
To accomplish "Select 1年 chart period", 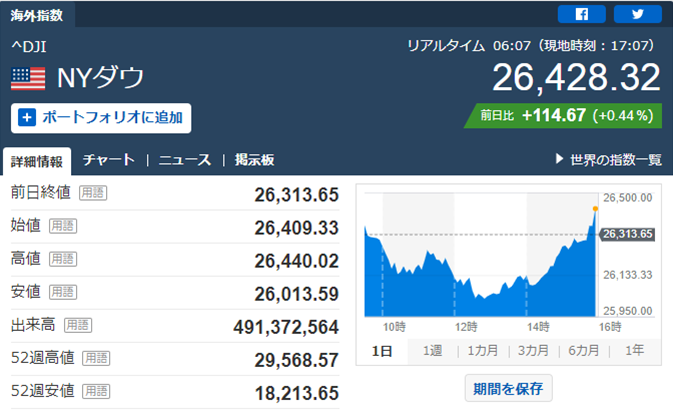I will (634, 351).
